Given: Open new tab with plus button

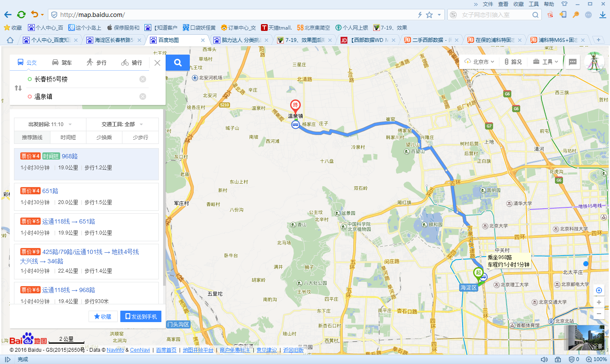Looking at the screenshot, I should point(598,40).
